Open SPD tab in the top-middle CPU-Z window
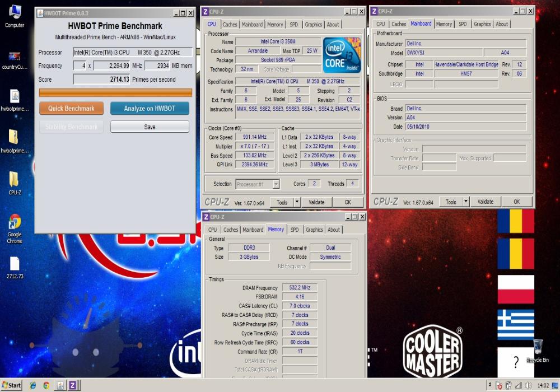Screen dimensions: 560x392 294,25
